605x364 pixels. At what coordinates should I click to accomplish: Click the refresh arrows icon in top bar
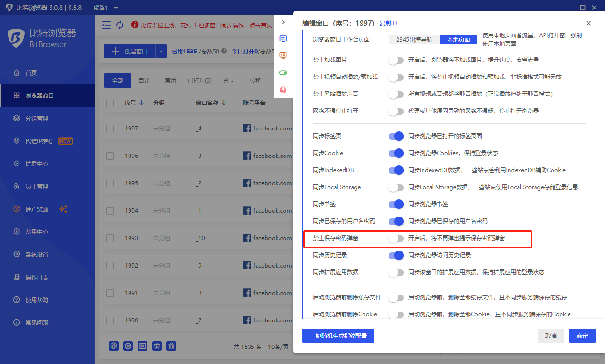tap(120, 25)
